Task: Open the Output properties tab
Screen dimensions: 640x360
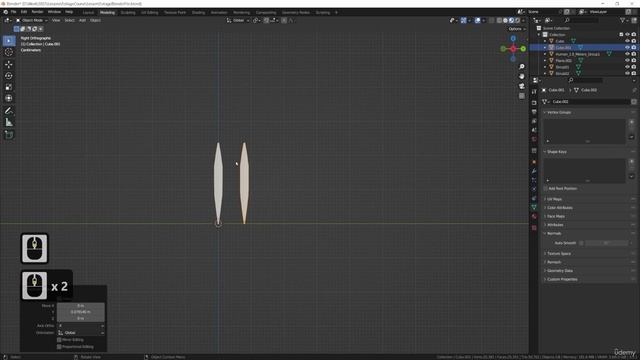Action: (534, 112)
